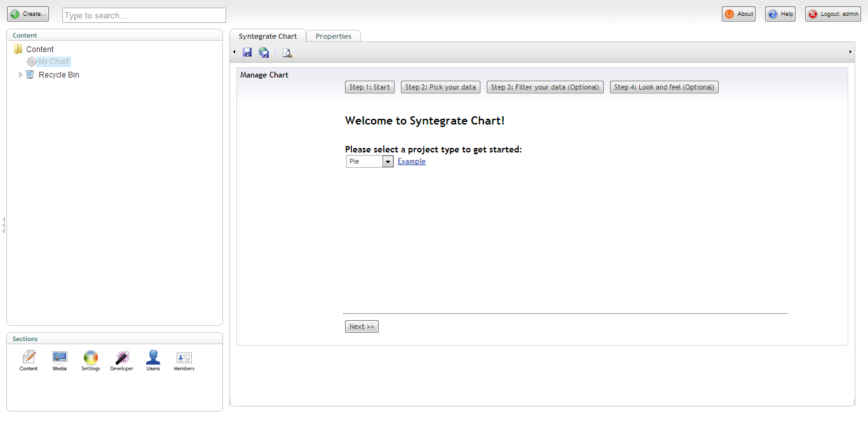Open the Media section
Image resolution: width=868 pixels, height=423 pixels.
tap(60, 360)
